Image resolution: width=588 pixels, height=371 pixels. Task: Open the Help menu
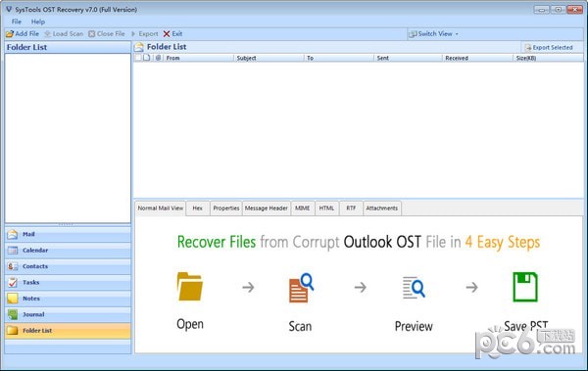click(38, 22)
